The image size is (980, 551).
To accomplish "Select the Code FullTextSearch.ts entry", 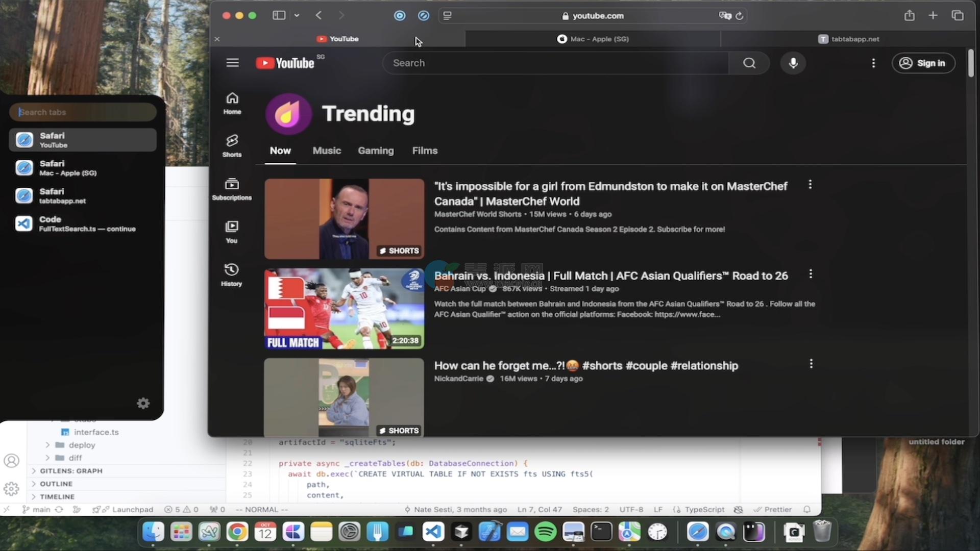I will click(83, 223).
